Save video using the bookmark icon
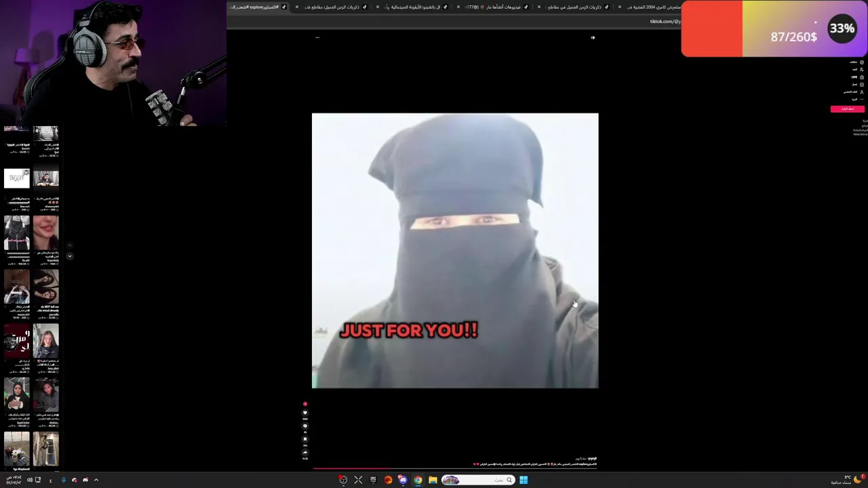 click(305, 439)
